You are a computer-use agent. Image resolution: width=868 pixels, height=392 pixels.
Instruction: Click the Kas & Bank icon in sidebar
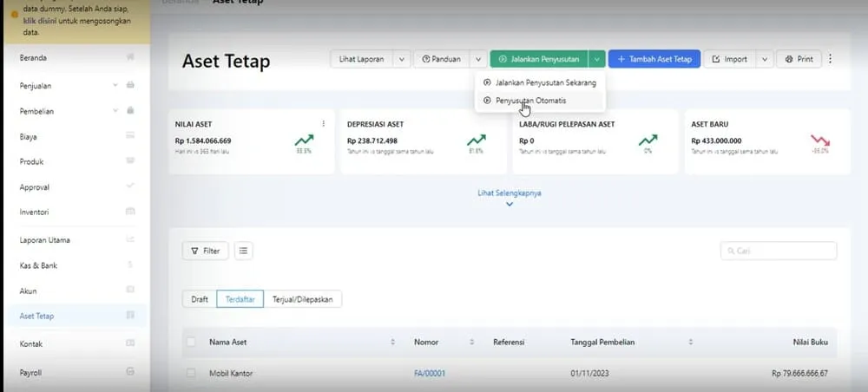coord(130,265)
